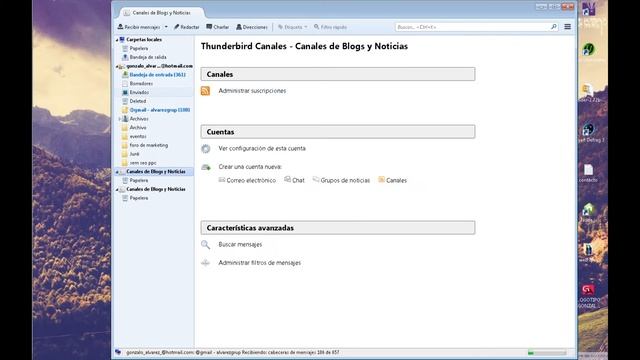This screenshot has width=640, height=360.
Task: Open the Thunderbird hamburger menu
Action: 567,27
